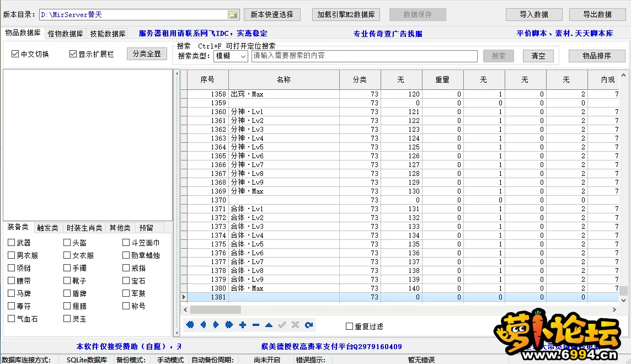Click the 重量 column header
Viewport: 631px width, 364px height.
[443, 79]
